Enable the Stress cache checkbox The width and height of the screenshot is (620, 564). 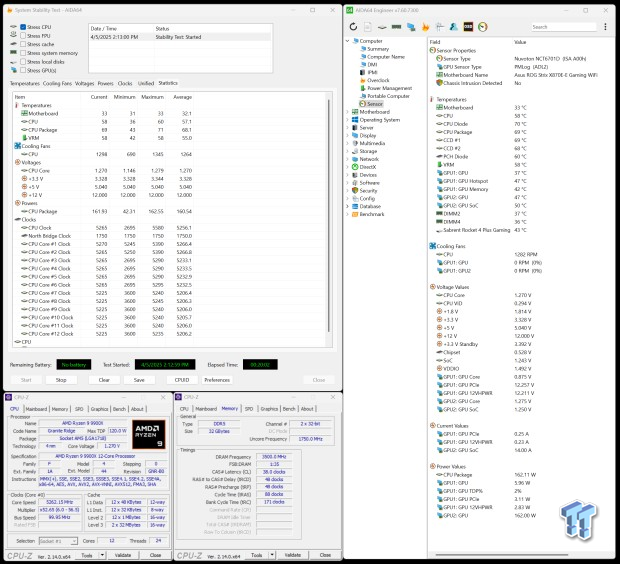pyautogui.click(x=23, y=44)
